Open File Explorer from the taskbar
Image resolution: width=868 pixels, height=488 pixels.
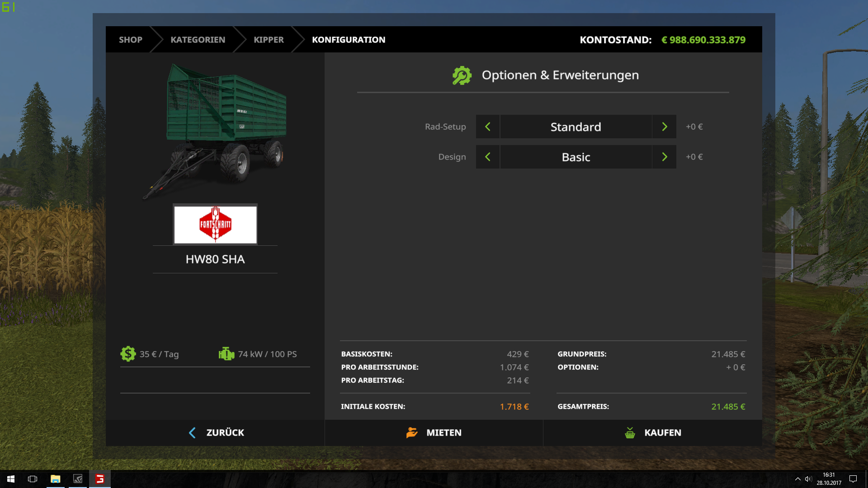tap(55, 479)
